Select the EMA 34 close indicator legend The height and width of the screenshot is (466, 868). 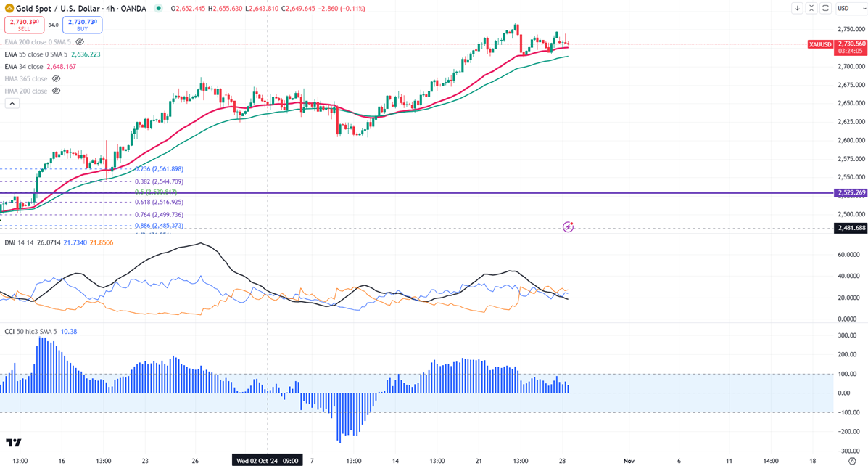(x=24, y=67)
